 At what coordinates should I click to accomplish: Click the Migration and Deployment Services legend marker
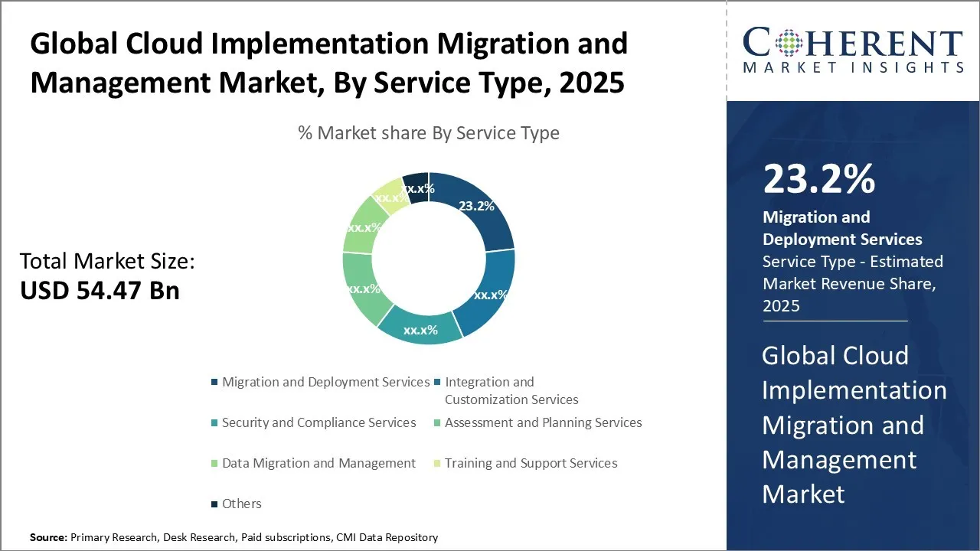point(214,382)
